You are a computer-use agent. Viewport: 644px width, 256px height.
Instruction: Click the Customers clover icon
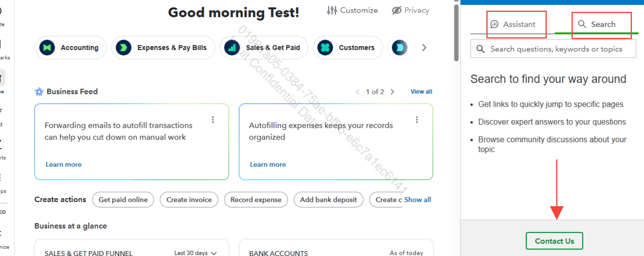pyautogui.click(x=325, y=48)
